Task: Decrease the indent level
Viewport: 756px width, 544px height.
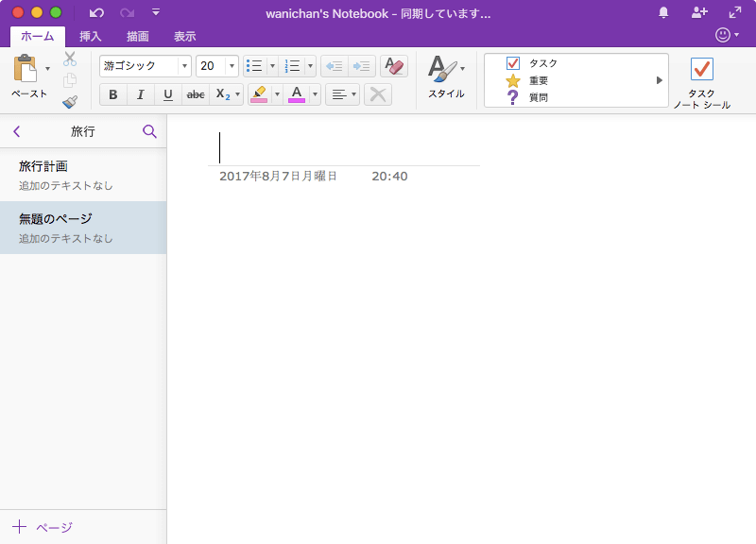Action: 335,66
